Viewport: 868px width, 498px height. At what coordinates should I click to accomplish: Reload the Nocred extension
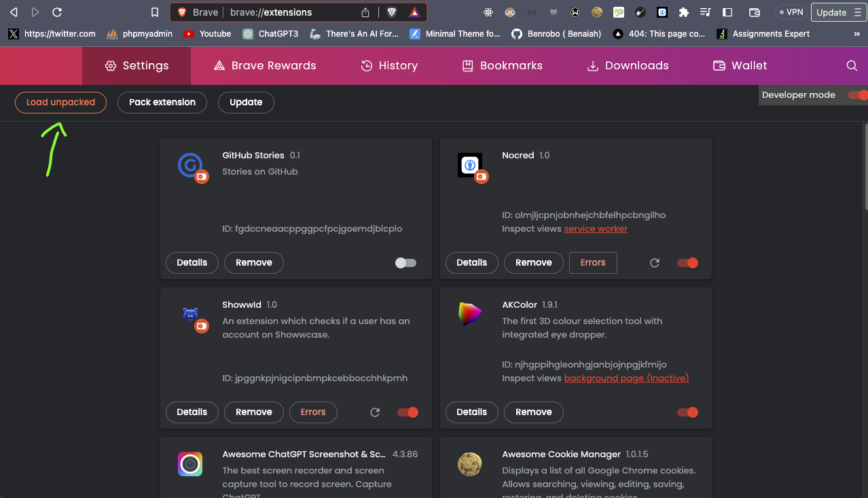655,262
